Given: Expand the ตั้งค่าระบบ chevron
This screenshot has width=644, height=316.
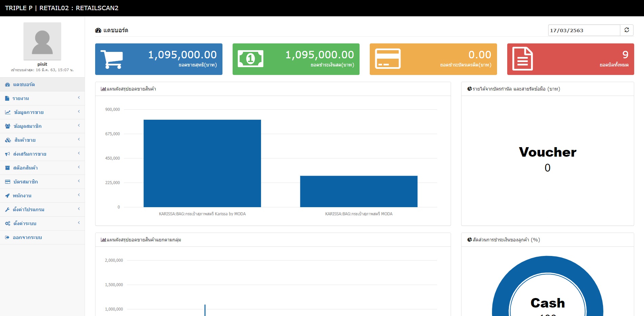Looking at the screenshot, I should pos(79,223).
